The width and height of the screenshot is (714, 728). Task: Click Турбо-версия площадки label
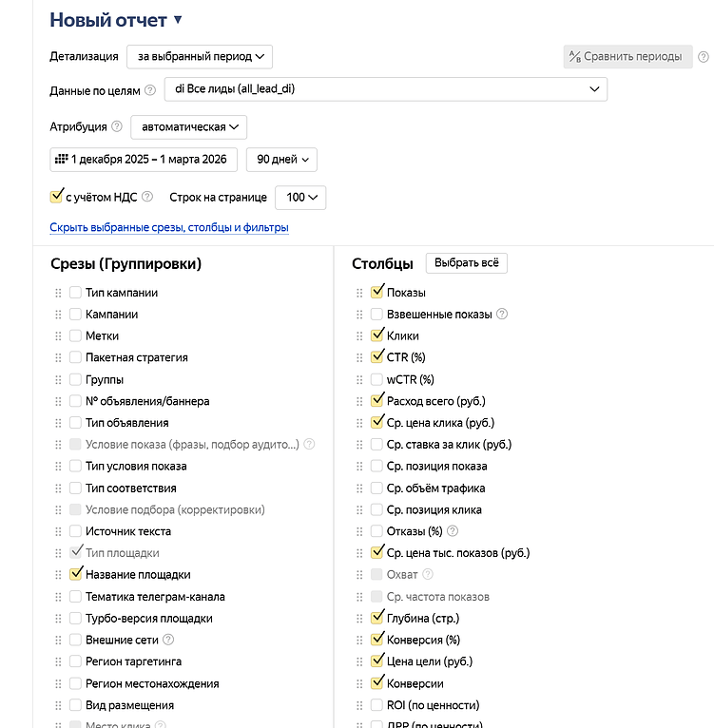(148, 619)
